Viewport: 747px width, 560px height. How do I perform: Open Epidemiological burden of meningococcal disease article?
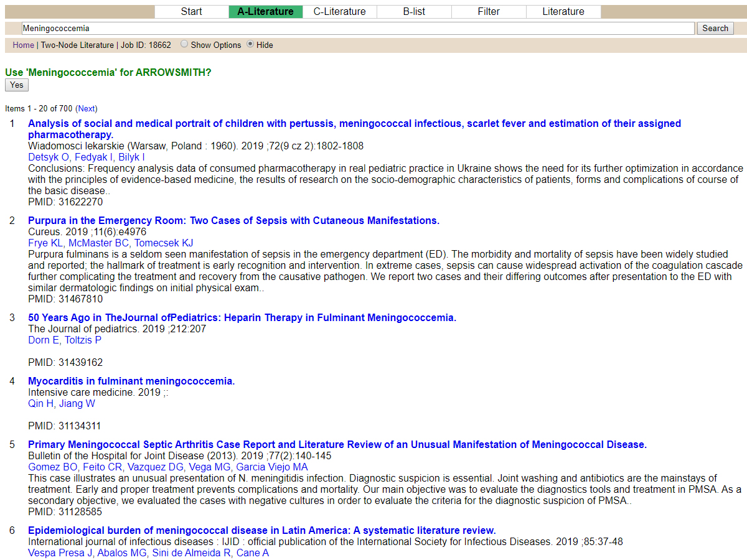point(261,530)
